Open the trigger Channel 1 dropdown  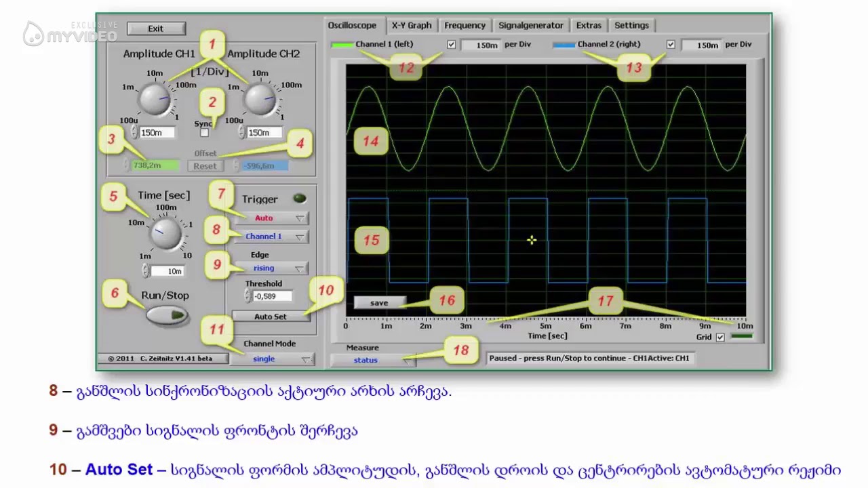click(272, 237)
